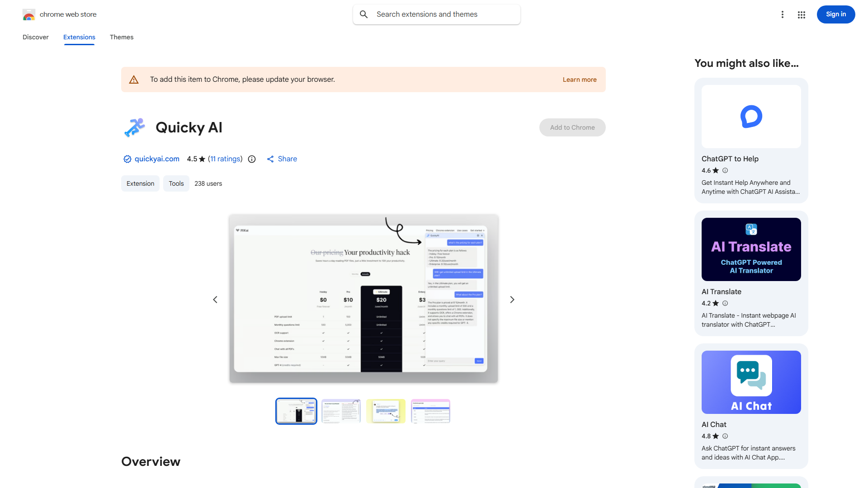The width and height of the screenshot is (868, 488).
Task: Show the previous screenshot with the left arrow
Action: pos(215,299)
